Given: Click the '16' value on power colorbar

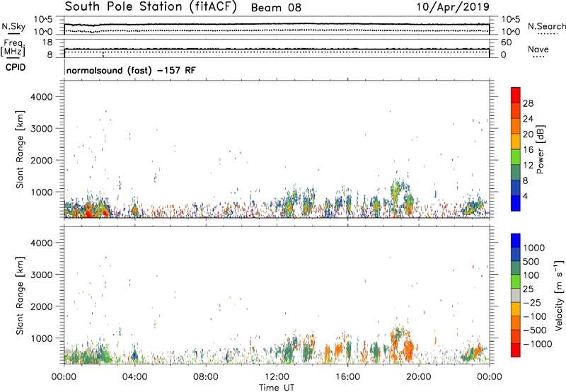Looking at the screenshot, I should pos(528,150).
